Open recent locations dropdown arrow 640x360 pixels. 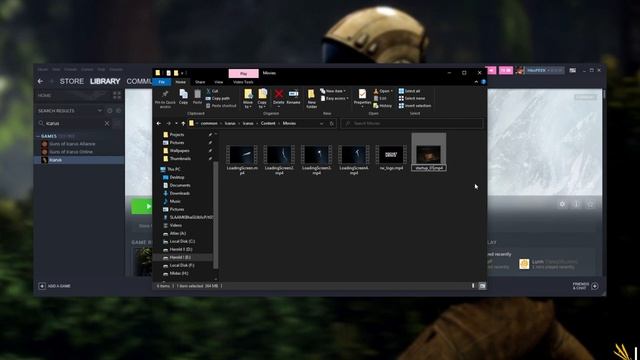pos(176,123)
